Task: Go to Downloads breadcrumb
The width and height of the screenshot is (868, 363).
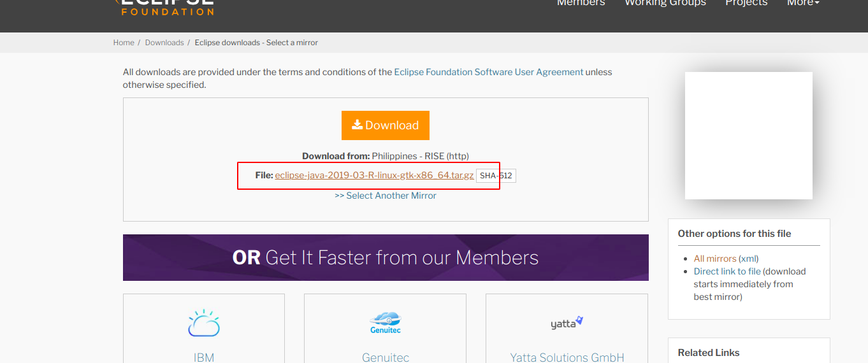Action: tap(164, 43)
